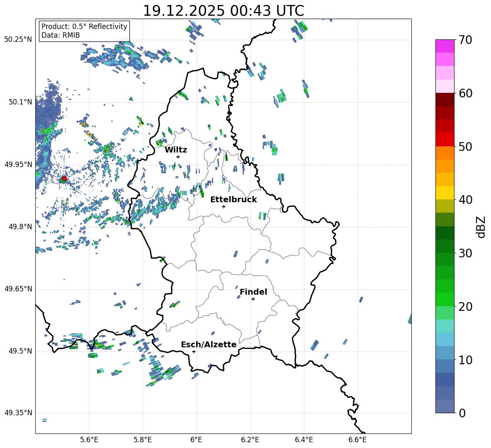Select the Findel text label
This screenshot has width=491, height=448.
[x=253, y=292]
